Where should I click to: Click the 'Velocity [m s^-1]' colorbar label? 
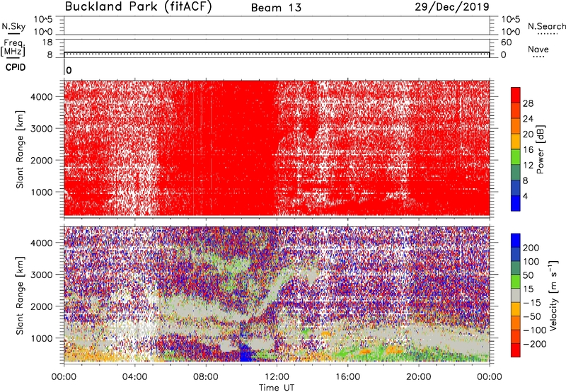553,295
